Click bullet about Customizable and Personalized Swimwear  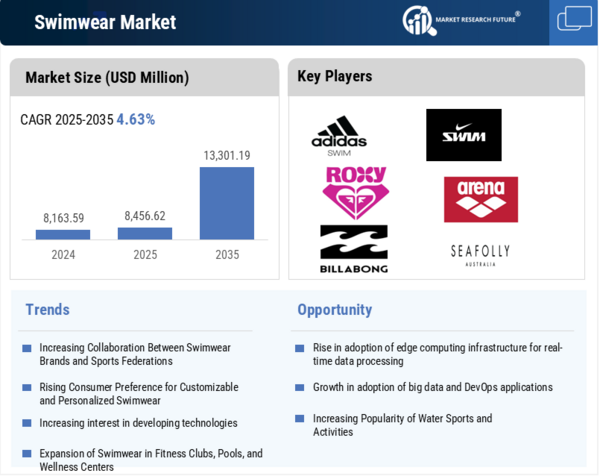[139, 393]
